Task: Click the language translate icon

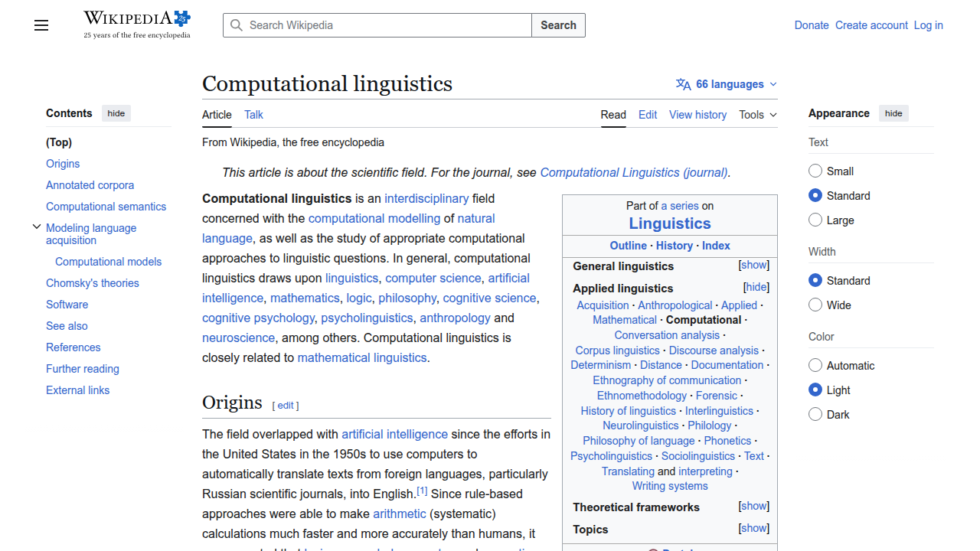Action: click(684, 84)
